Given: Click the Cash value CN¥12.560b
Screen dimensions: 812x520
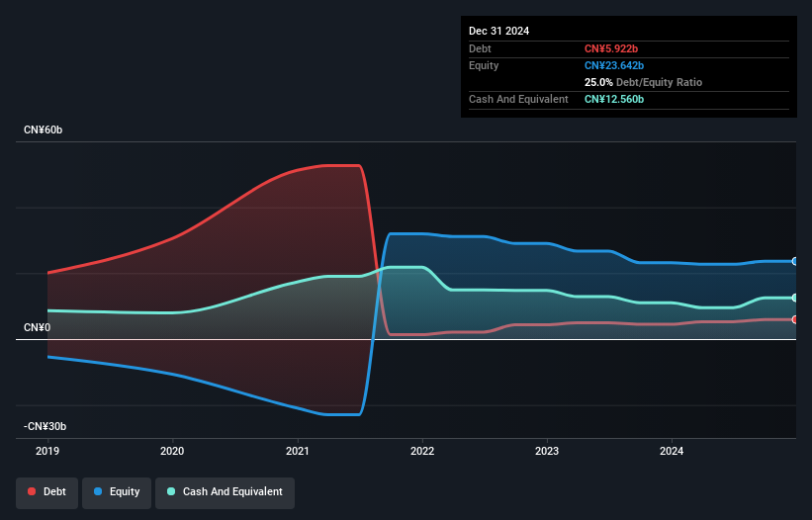Looking at the screenshot, I should [614, 99].
